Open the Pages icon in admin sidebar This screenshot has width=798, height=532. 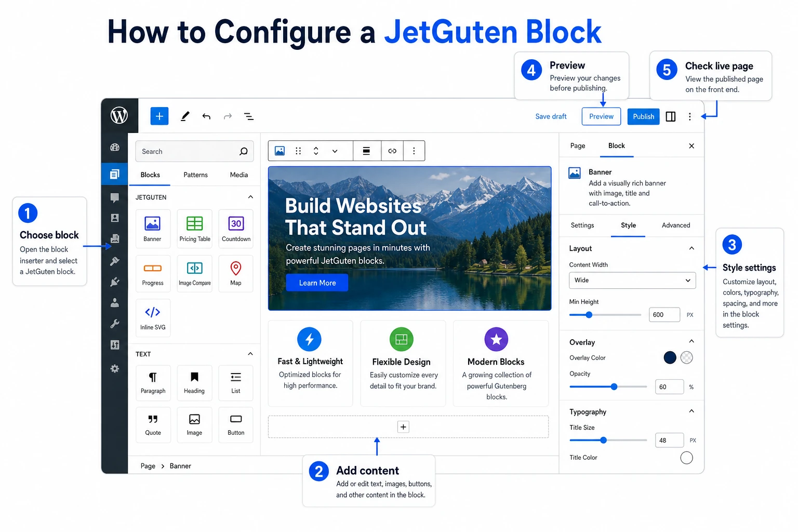pos(115,174)
